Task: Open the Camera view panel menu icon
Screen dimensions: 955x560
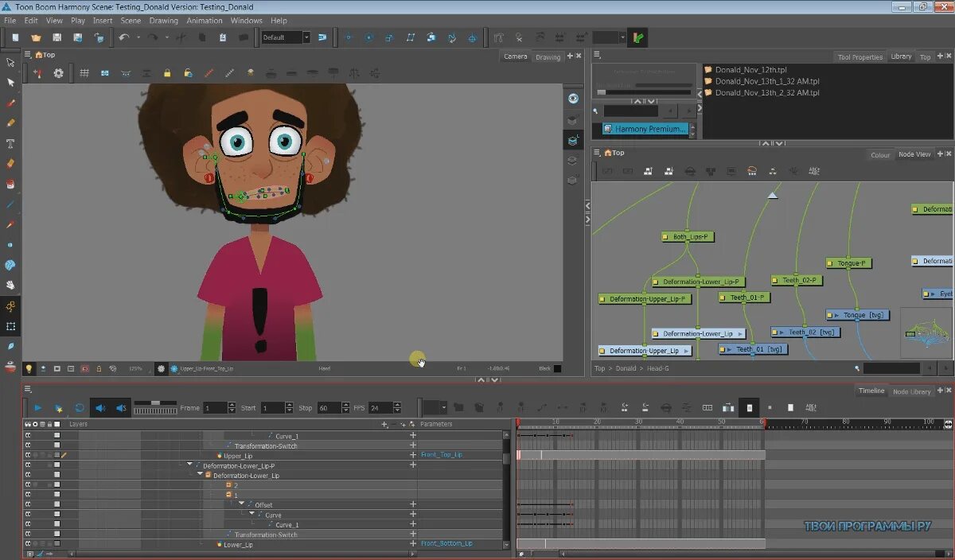Action: pos(28,55)
